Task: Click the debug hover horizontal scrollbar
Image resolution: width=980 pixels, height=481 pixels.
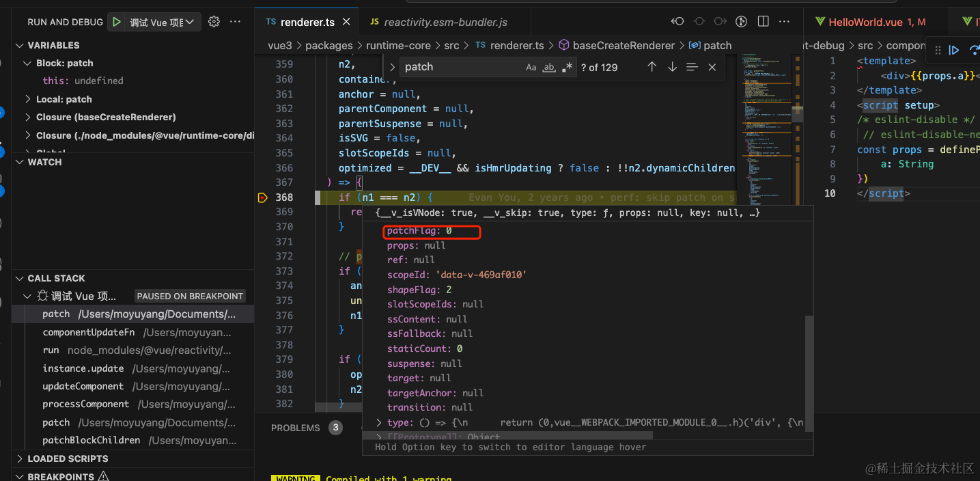Action: pos(507,435)
